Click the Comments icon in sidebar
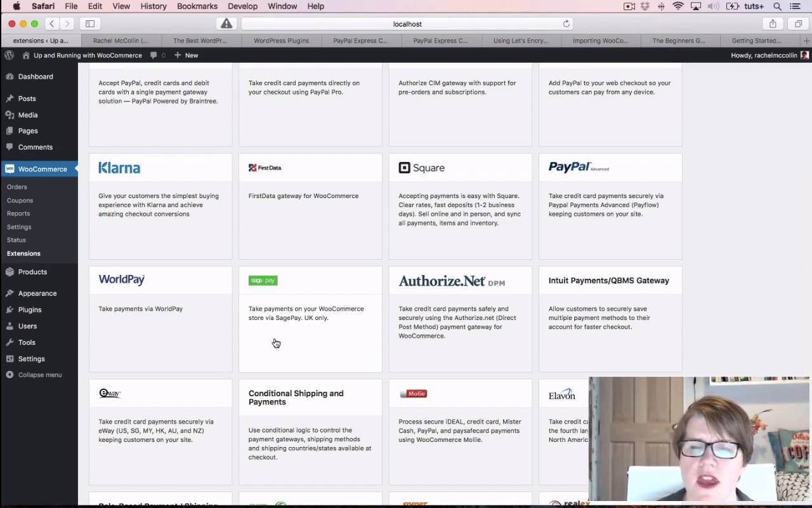Viewport: 812px width, 508px height. coord(10,147)
